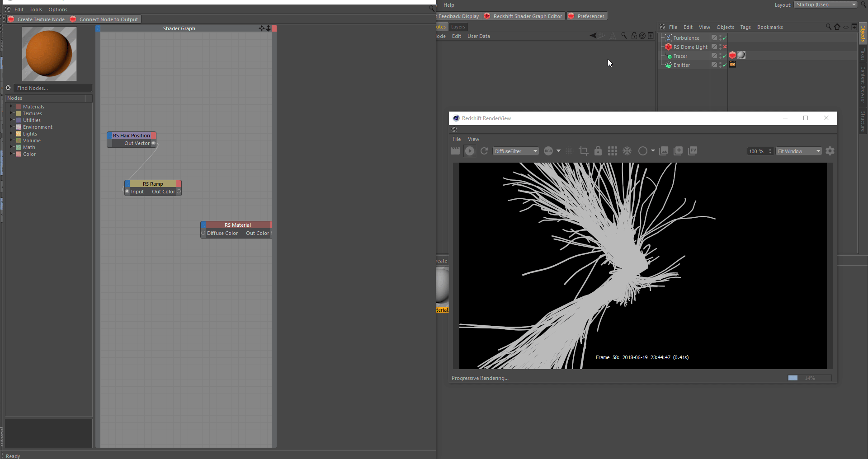
Task: Toggle the green enable check for Emitter
Action: pos(725,65)
